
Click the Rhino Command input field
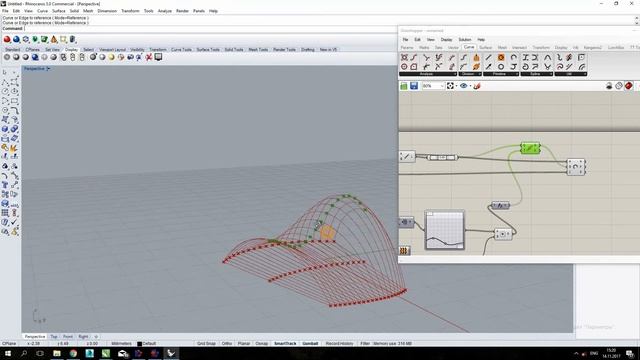tap(210, 29)
